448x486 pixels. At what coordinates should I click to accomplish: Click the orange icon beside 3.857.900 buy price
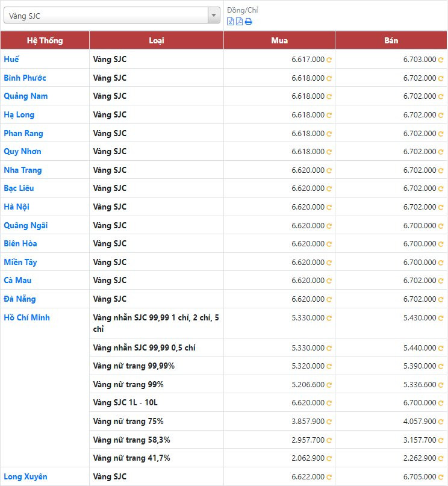point(329,422)
